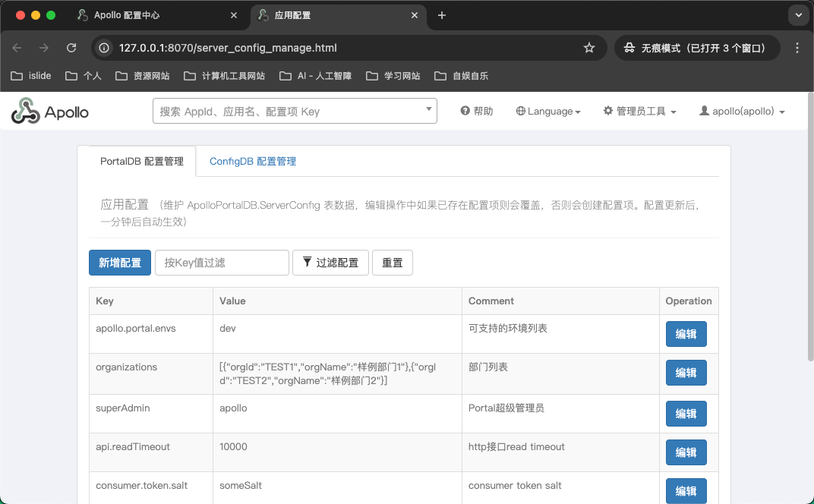Click the 帮助 help icon link

coord(477,112)
